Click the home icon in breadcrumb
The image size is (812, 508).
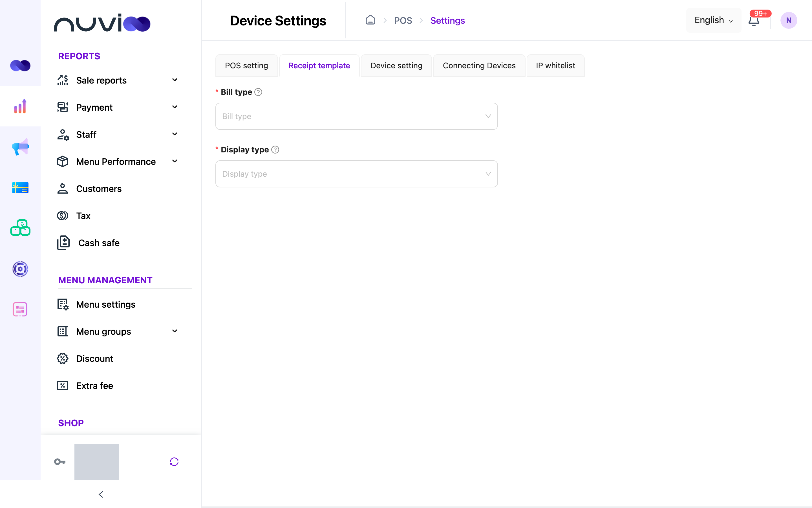pyautogui.click(x=370, y=20)
